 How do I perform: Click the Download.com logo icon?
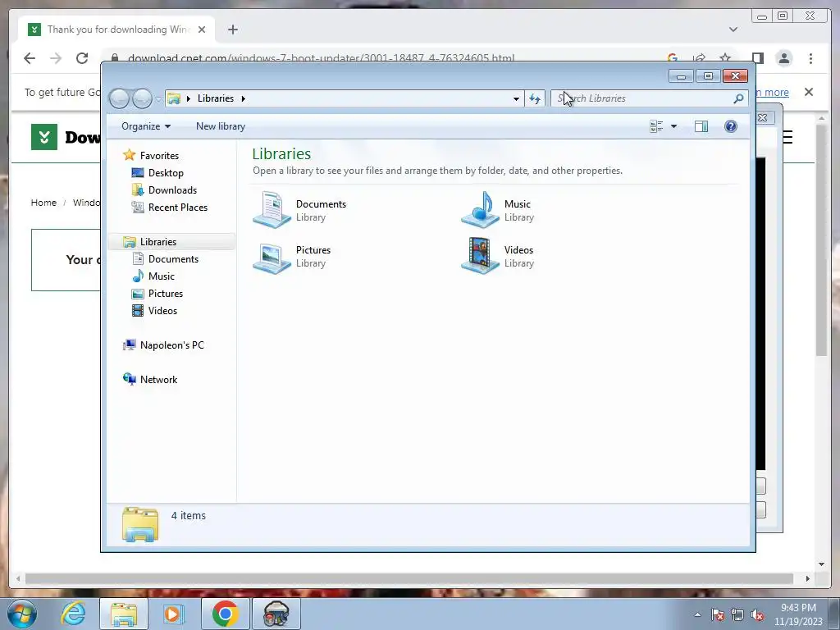coord(44,137)
